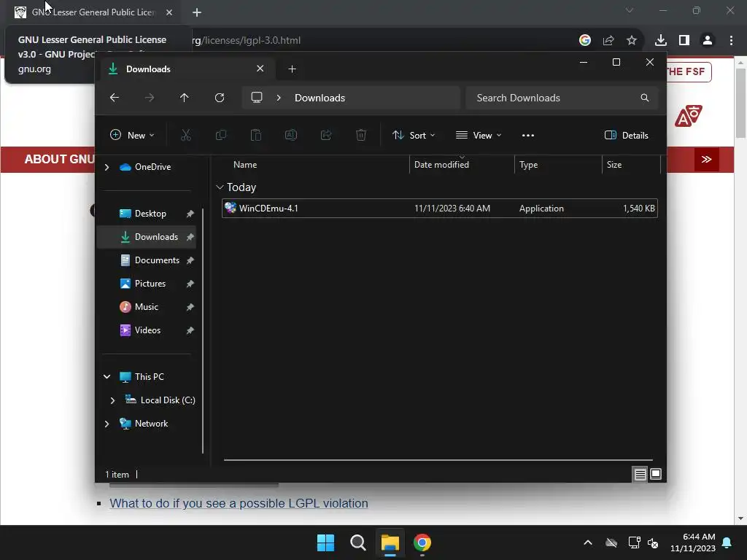Image resolution: width=747 pixels, height=560 pixels.
Task: Refresh the Downloads folder view
Action: pos(220,98)
